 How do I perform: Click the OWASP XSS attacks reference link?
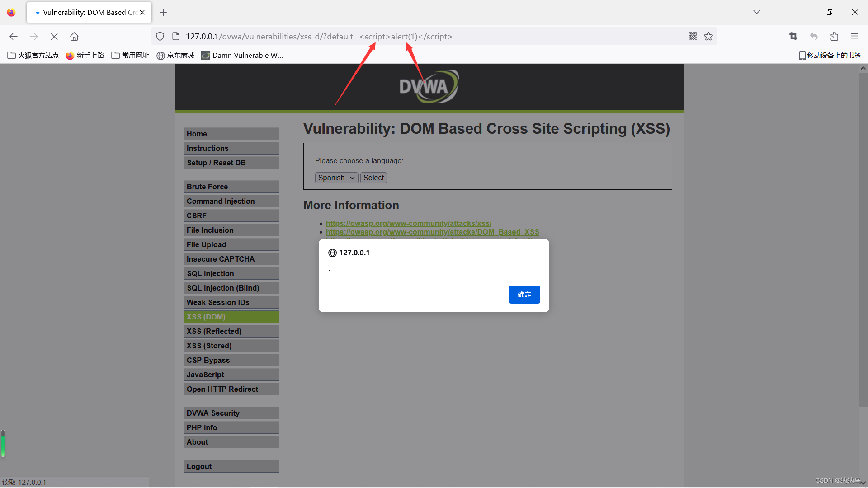408,223
